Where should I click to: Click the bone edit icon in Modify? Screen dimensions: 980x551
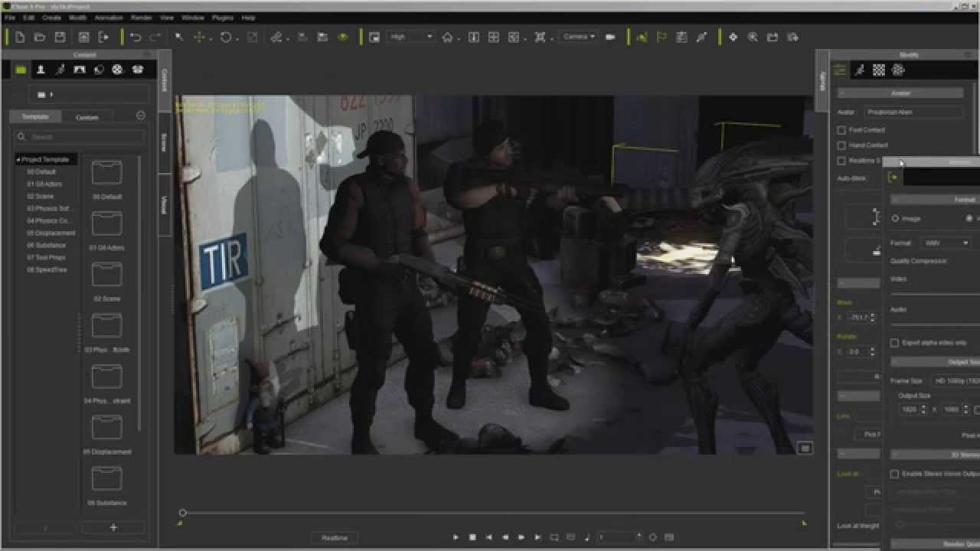pyautogui.click(x=859, y=70)
